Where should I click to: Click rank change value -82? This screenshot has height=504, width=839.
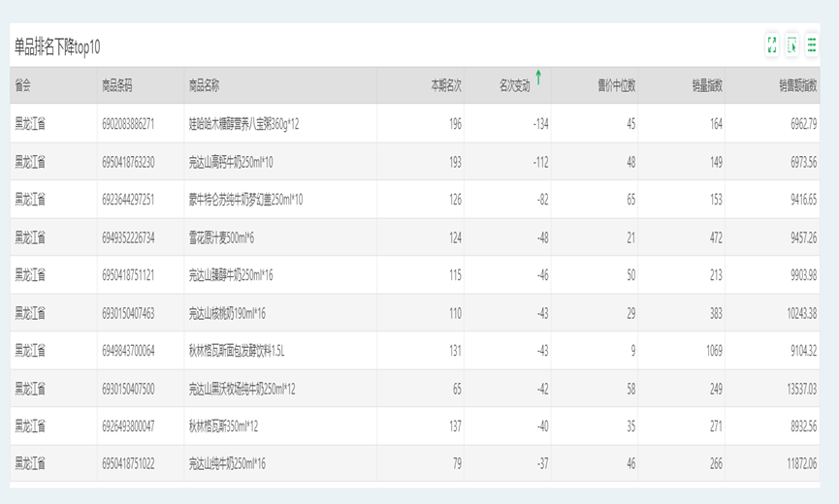[542, 200]
